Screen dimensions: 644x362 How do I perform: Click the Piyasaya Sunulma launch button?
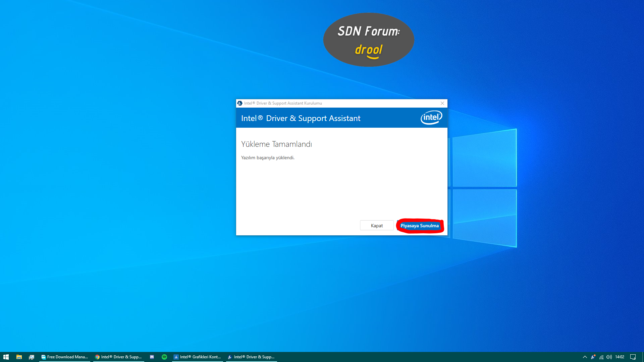419,226
